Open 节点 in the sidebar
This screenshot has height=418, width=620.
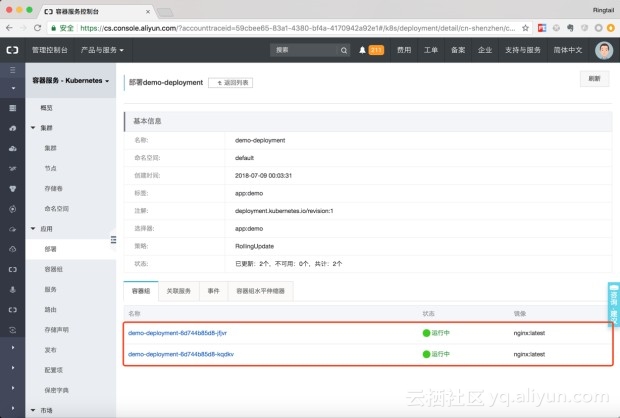pyautogui.click(x=50, y=168)
